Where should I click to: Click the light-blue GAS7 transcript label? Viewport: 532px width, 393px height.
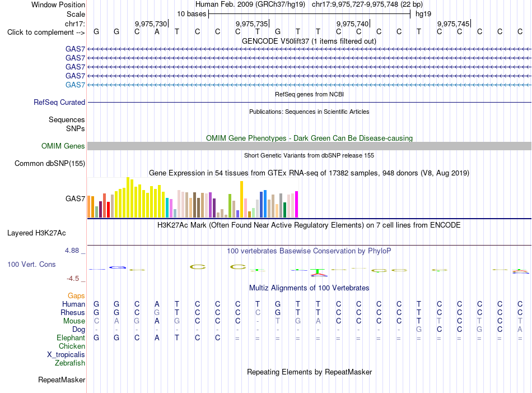[76, 85]
